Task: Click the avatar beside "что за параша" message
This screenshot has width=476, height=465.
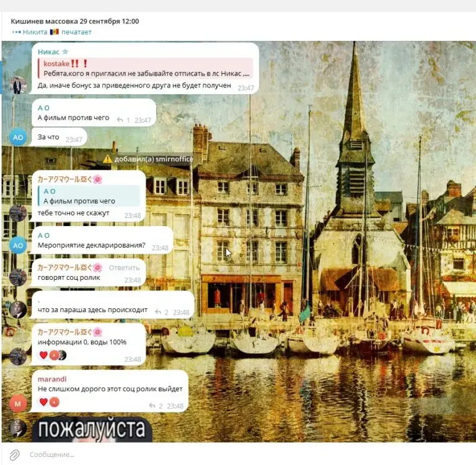Action: (18, 309)
